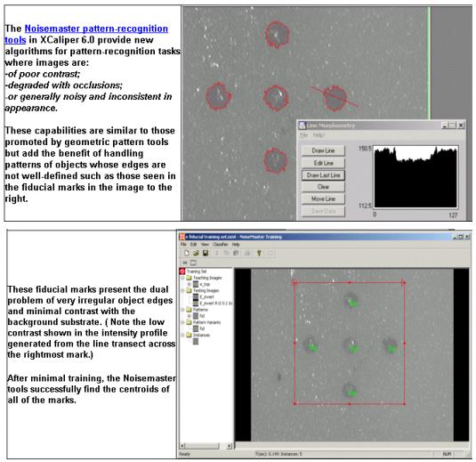This screenshot has height=462, width=476.
Task: Click the greyed Print icon in NoiseMaster toolbar
Action: 246,253
